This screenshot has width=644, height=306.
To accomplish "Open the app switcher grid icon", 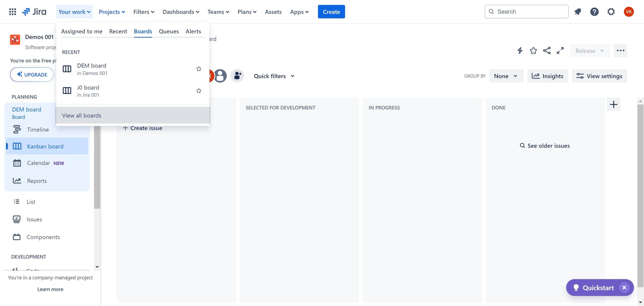I will click(13, 12).
